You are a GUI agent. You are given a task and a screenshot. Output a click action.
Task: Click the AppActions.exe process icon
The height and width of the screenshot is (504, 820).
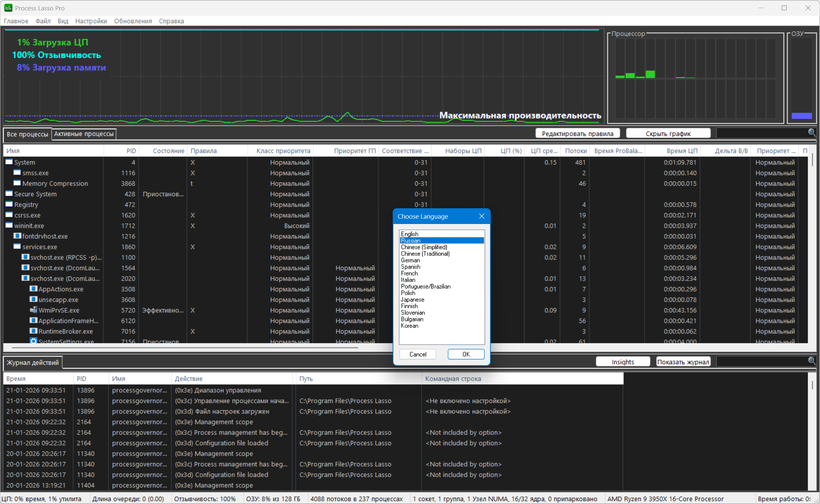point(33,289)
